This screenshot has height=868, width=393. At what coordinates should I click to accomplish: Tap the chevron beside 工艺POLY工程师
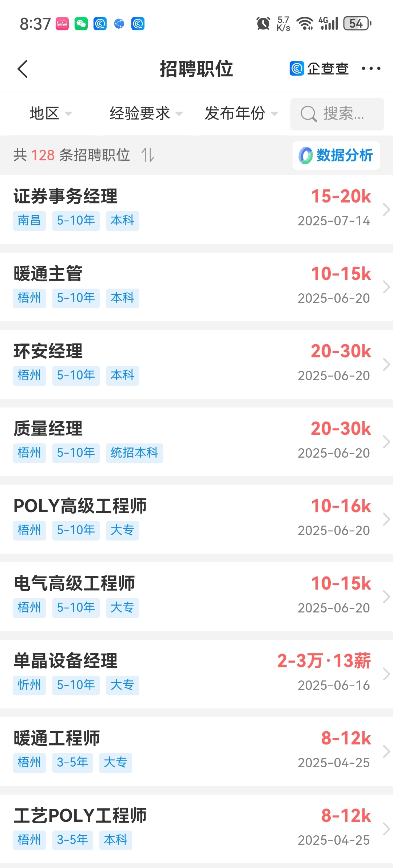[386, 829]
